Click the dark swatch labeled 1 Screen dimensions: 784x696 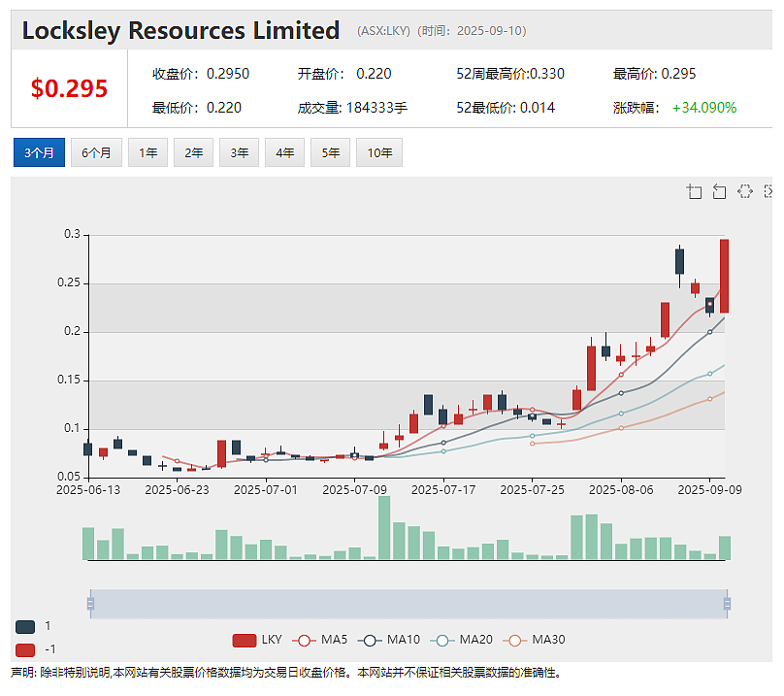click(x=25, y=627)
